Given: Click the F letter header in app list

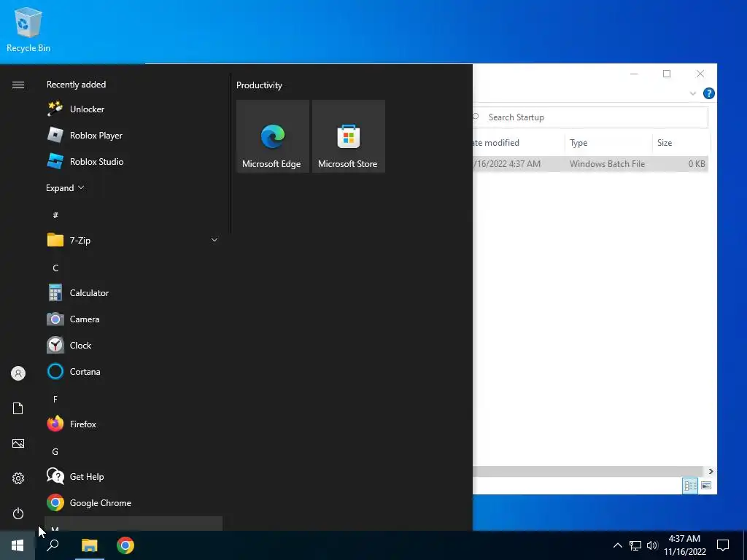Looking at the screenshot, I should (x=55, y=399).
